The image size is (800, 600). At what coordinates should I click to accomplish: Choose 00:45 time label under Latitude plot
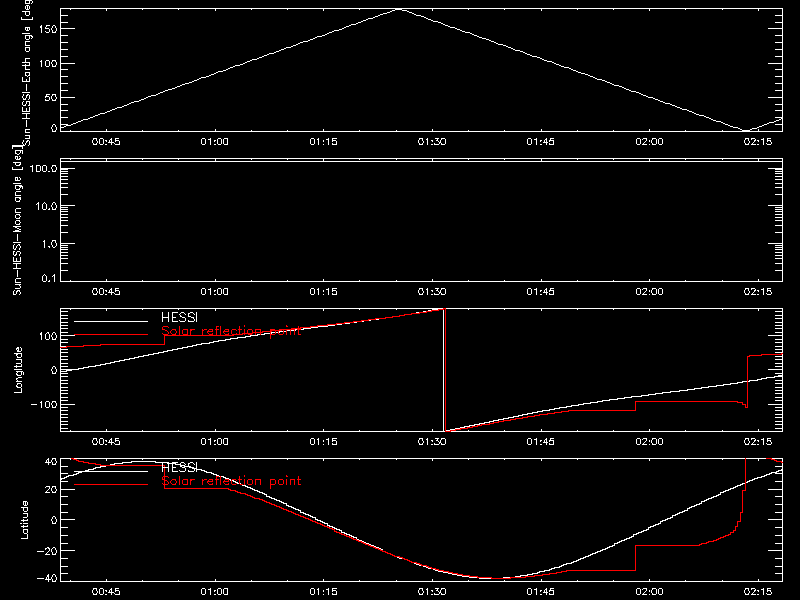coord(106,591)
